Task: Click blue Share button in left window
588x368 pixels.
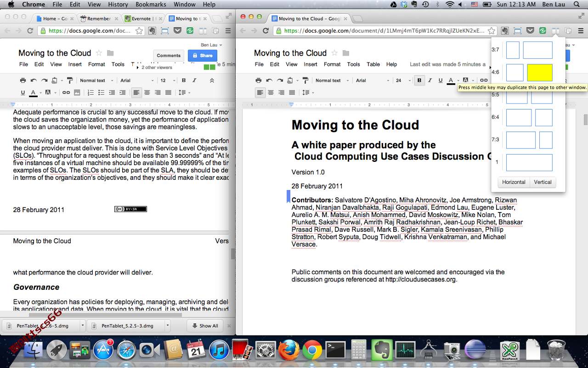Action: [x=203, y=56]
